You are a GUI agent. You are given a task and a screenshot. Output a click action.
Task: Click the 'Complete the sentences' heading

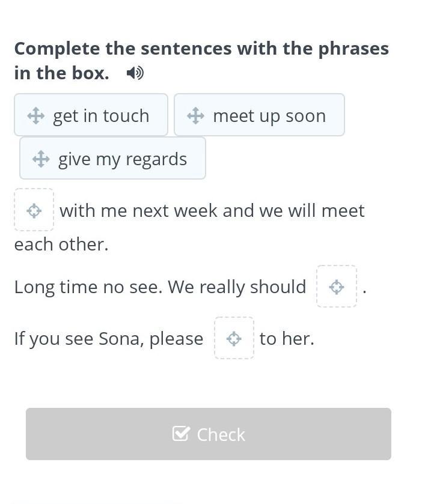point(202,49)
